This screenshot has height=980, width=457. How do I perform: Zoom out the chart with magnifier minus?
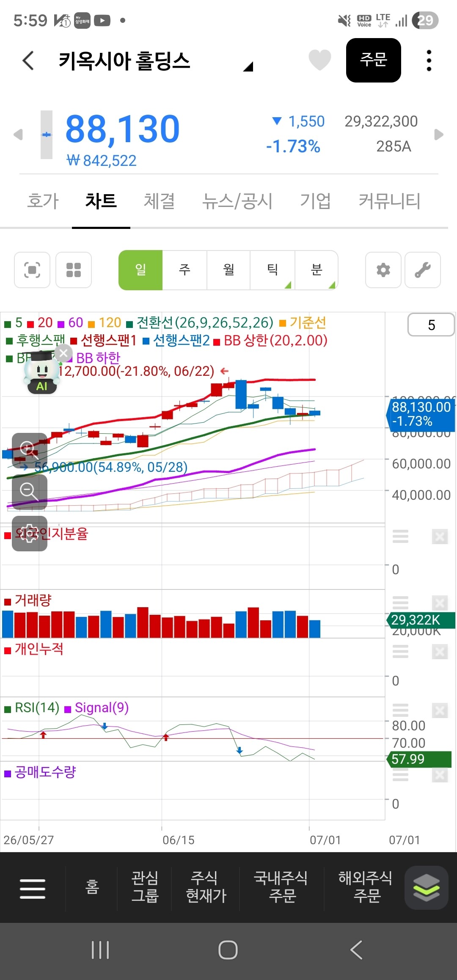[x=29, y=492]
